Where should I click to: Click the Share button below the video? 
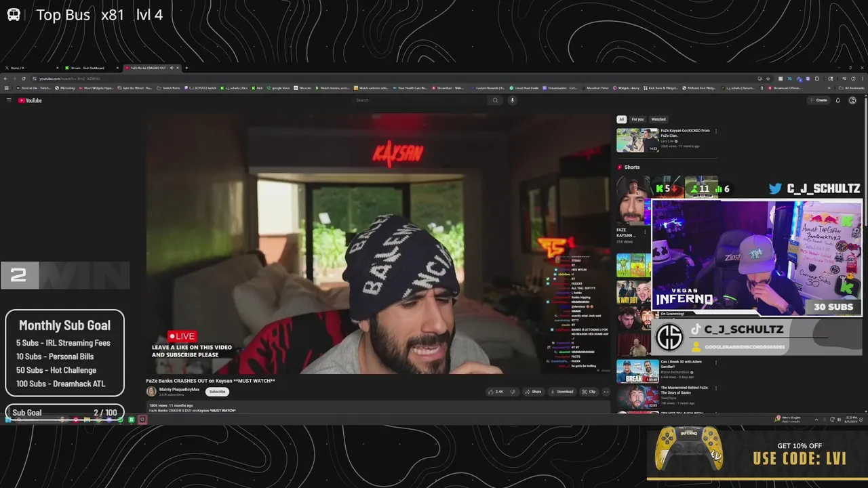(x=533, y=392)
